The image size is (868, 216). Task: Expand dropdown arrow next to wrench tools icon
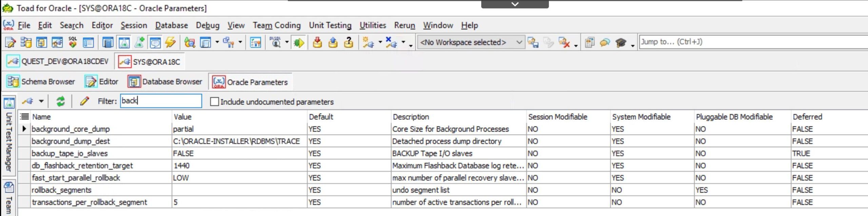click(x=240, y=42)
